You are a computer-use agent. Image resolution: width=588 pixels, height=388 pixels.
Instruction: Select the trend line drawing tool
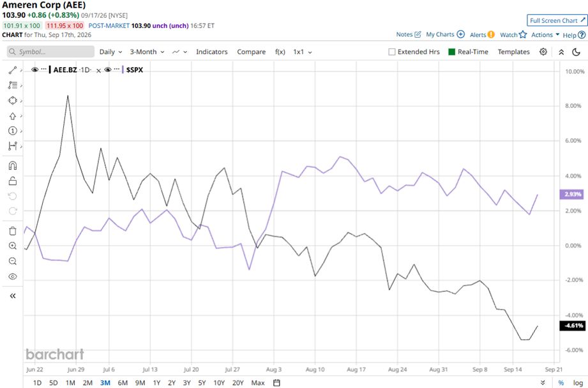pos(13,70)
